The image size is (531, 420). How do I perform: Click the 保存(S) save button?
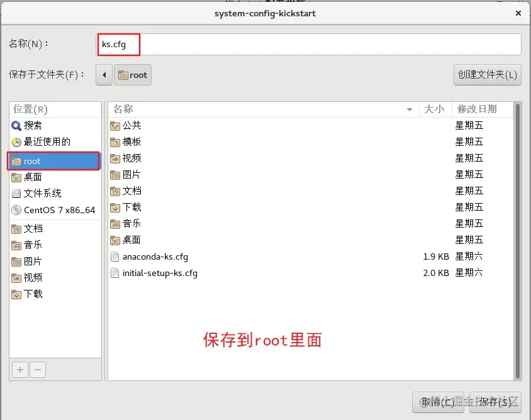point(495,402)
